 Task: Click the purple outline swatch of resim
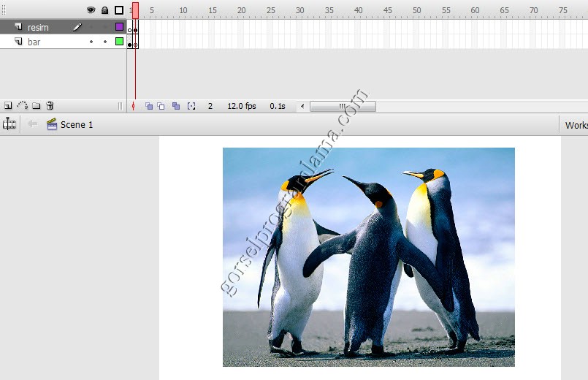[119, 27]
